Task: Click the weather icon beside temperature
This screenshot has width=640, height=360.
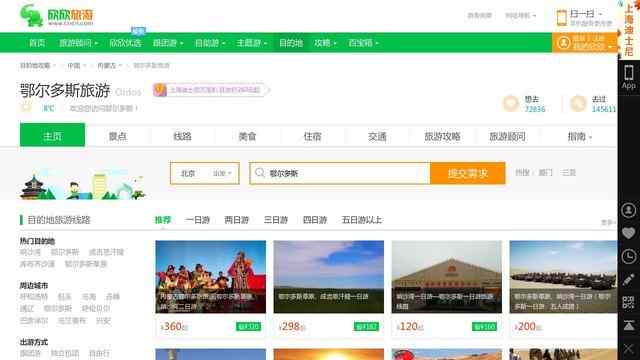Action: tap(26, 108)
